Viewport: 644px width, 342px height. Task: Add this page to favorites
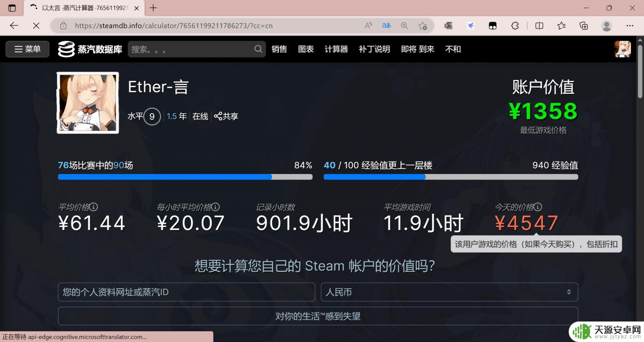pyautogui.click(x=423, y=26)
